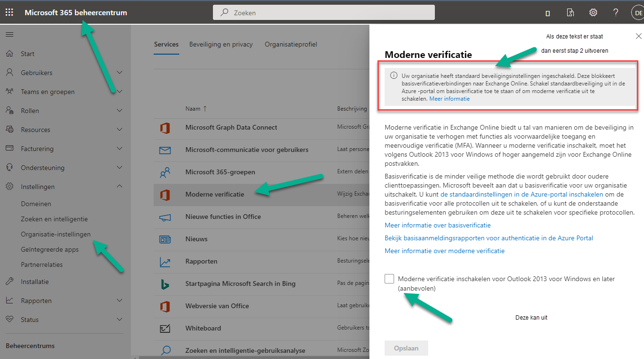Open Domeinen under Instellingen
Image resolution: width=644 pixels, height=359 pixels.
tap(36, 204)
